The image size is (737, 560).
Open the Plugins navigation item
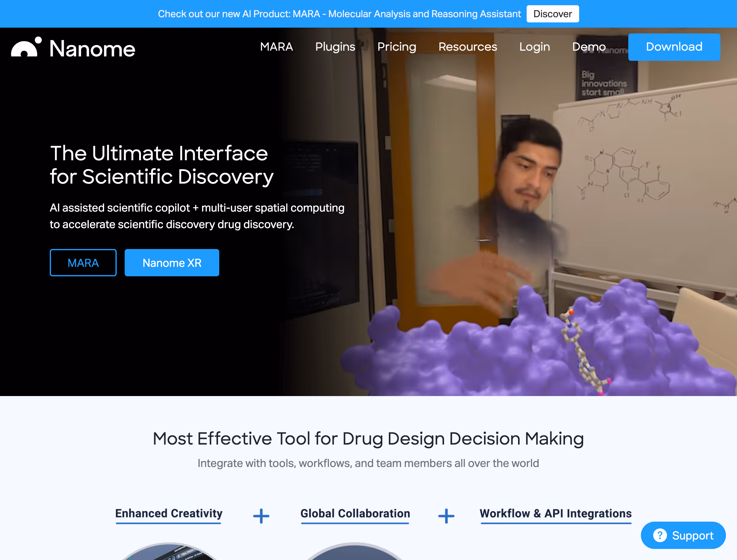pos(335,47)
